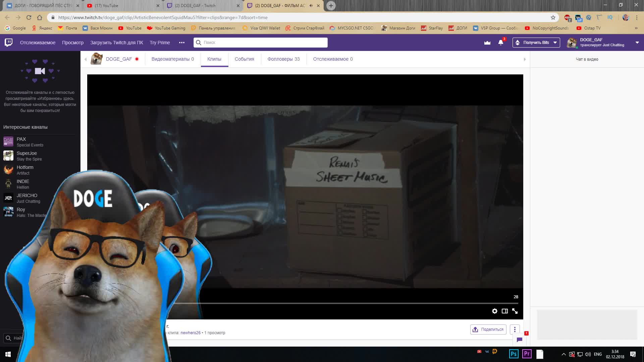Image resolution: width=644 pixels, height=362 pixels.
Task: Open the Магазин Доги bookmark
Action: (398, 28)
